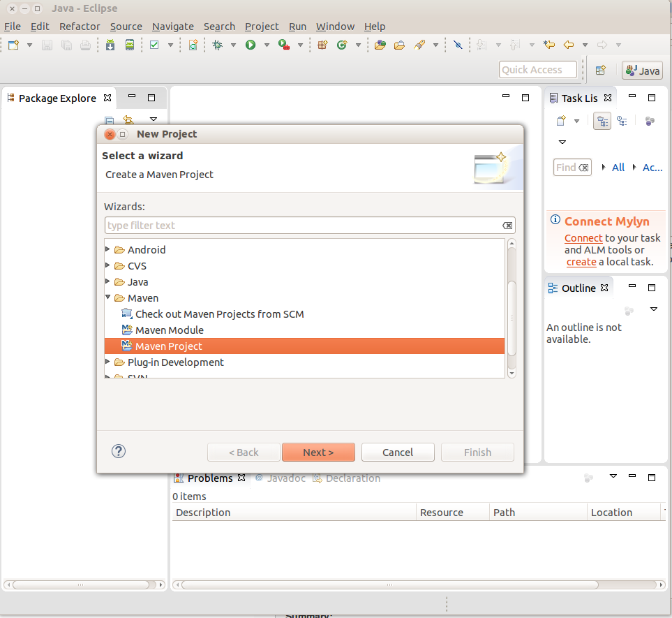Open Android Virtual Device Manager icon
Screen dimensions: 672x618
point(129,45)
